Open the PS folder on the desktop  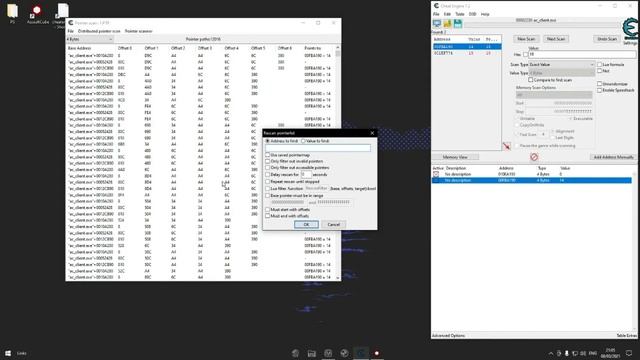pyautogui.click(x=13, y=13)
